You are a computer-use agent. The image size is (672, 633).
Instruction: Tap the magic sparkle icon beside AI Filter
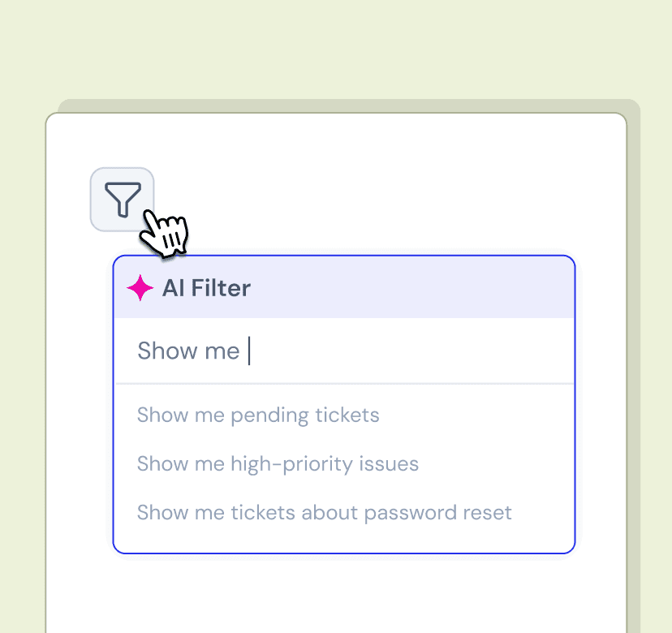[140, 287]
